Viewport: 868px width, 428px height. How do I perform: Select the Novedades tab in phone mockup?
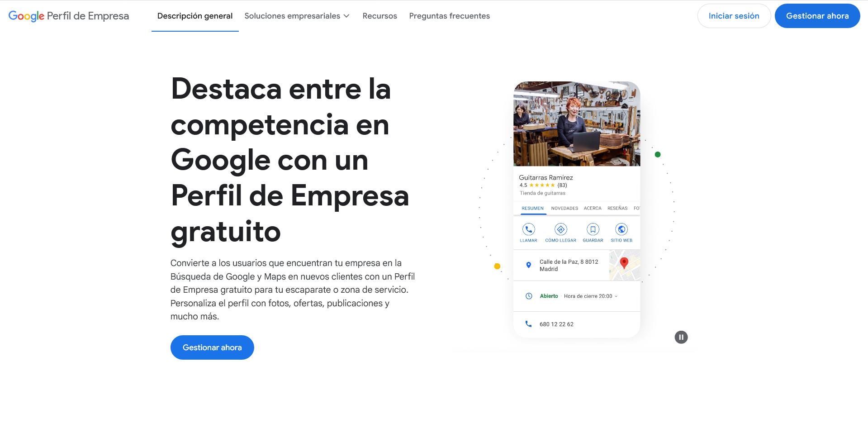[564, 208]
